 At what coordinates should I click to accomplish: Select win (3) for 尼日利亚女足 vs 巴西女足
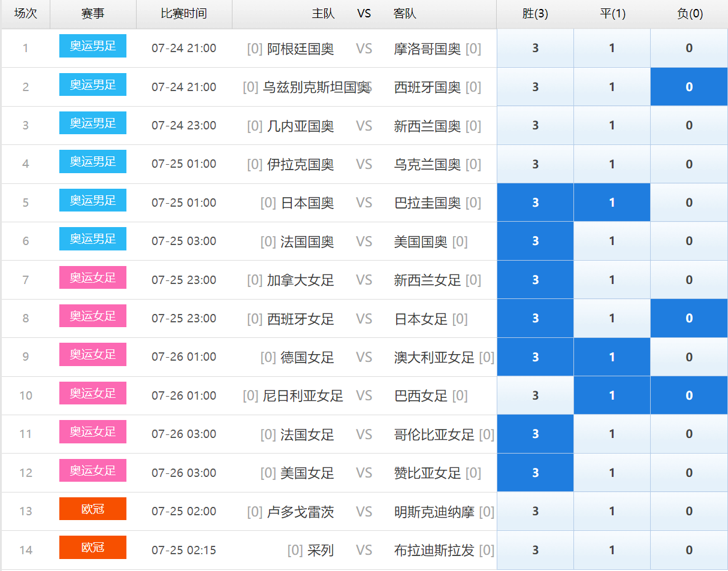click(535, 395)
